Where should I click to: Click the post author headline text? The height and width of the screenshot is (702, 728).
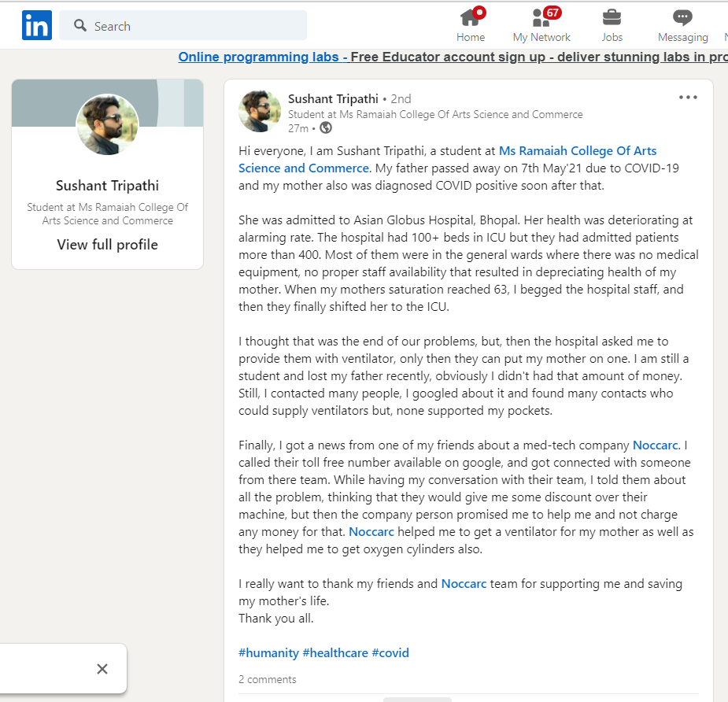435,115
